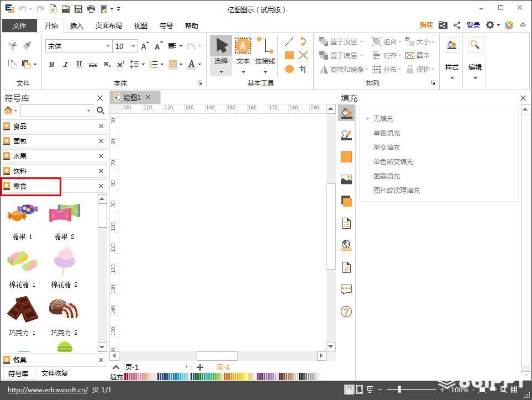
Task: Click the Bold formatting icon
Action: [51, 65]
